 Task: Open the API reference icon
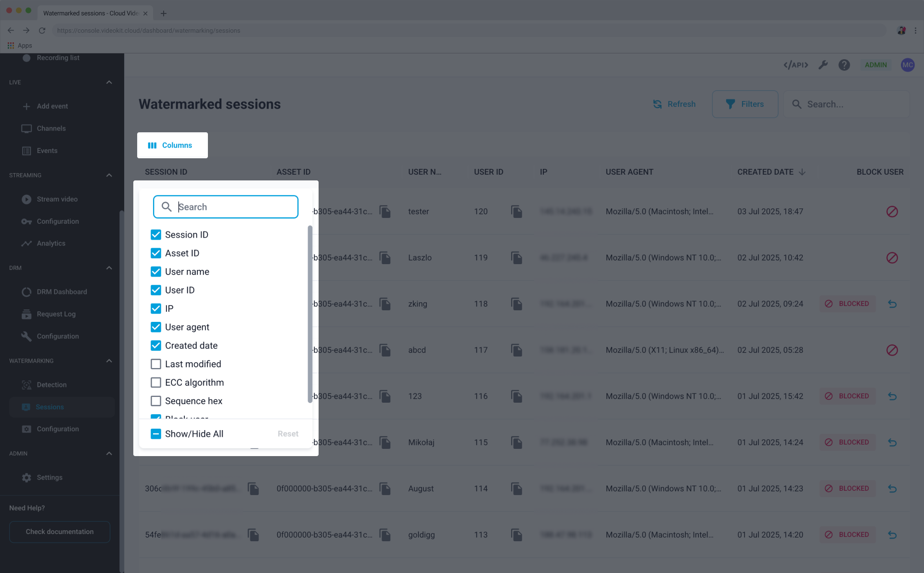pos(796,65)
